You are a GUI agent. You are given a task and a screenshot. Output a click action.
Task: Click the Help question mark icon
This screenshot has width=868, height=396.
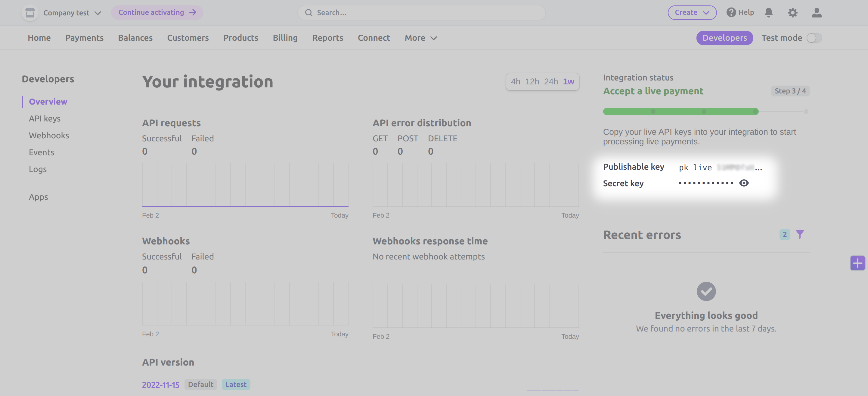731,12
